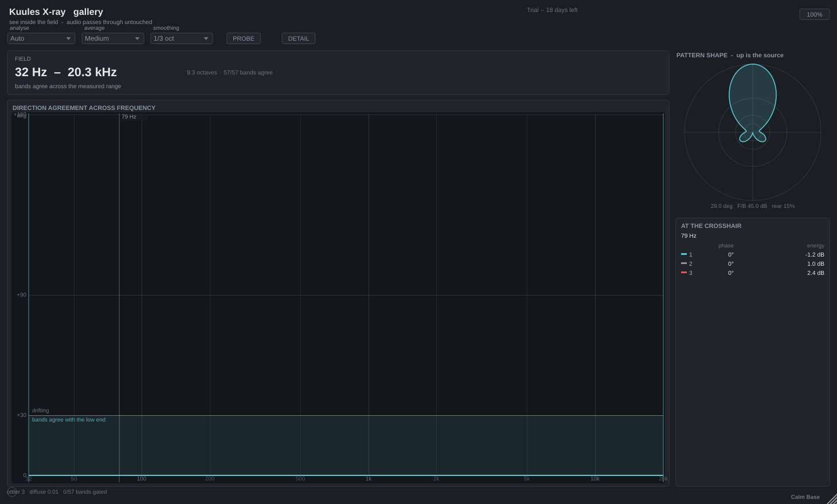Click the 'diffuse 0.01' status text
Screen dimensions: 837x504
click(x=44, y=492)
